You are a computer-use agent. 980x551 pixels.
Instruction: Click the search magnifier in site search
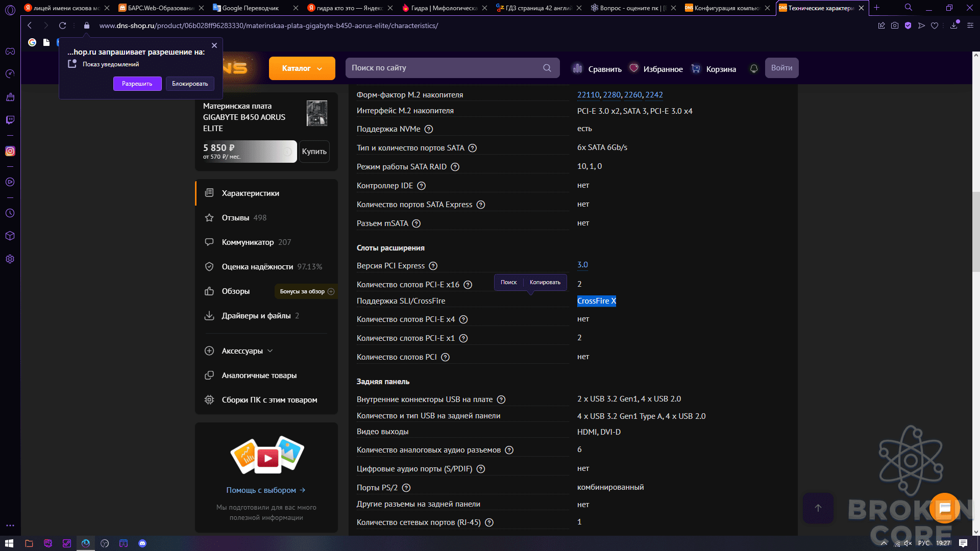click(547, 68)
